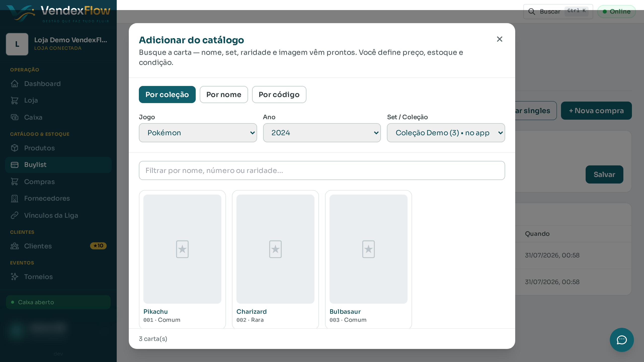This screenshot has height=362, width=644.
Task: Open Dashboard in the sidebar
Action: [x=58, y=84]
